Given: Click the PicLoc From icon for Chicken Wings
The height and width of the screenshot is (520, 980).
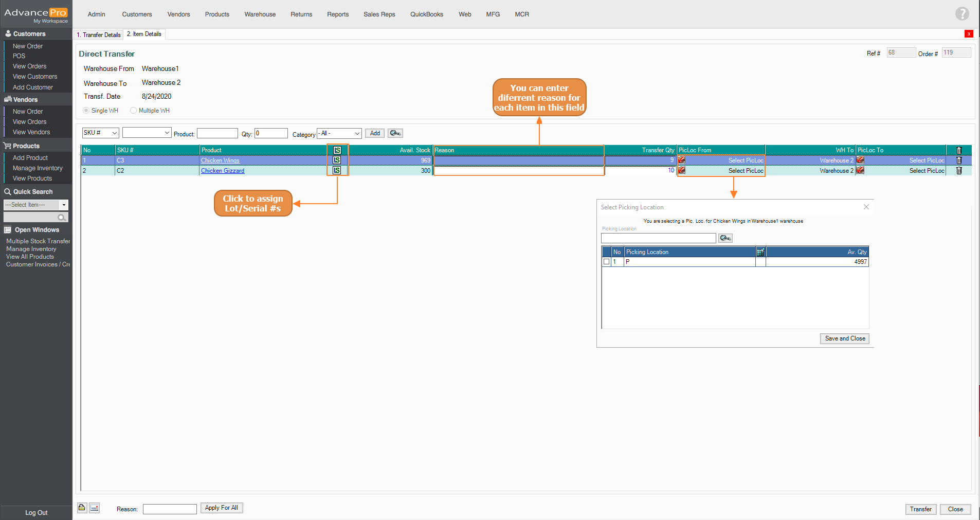Looking at the screenshot, I should [x=681, y=160].
